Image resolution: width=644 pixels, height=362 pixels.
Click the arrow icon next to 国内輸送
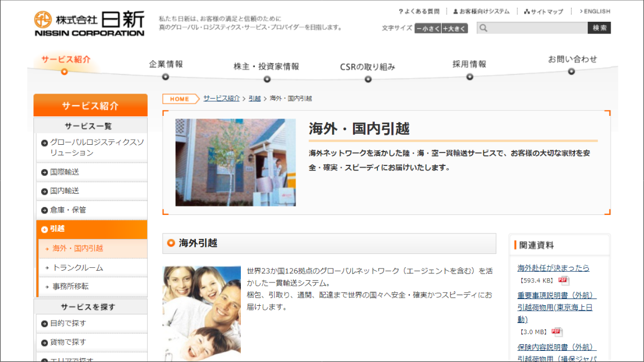[x=45, y=191]
